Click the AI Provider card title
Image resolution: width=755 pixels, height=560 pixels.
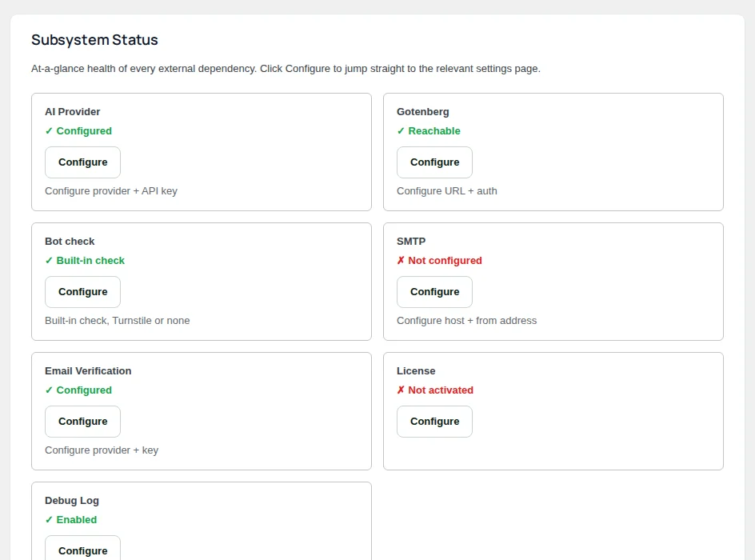[x=72, y=112]
